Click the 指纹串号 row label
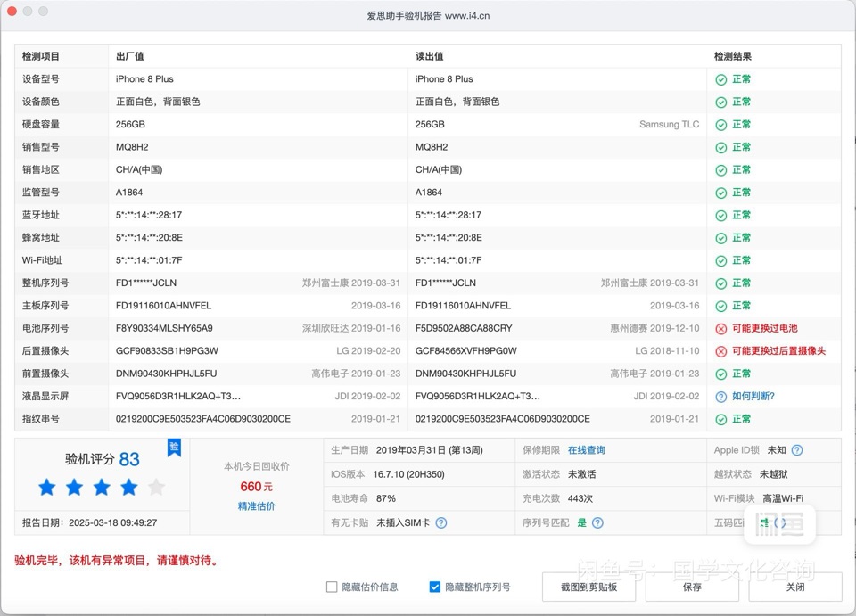Viewport: 856px width, 616px height. point(41,419)
